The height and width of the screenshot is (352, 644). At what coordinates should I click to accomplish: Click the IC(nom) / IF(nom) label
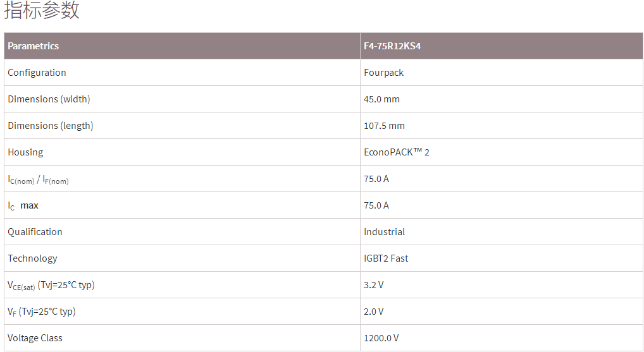38,179
